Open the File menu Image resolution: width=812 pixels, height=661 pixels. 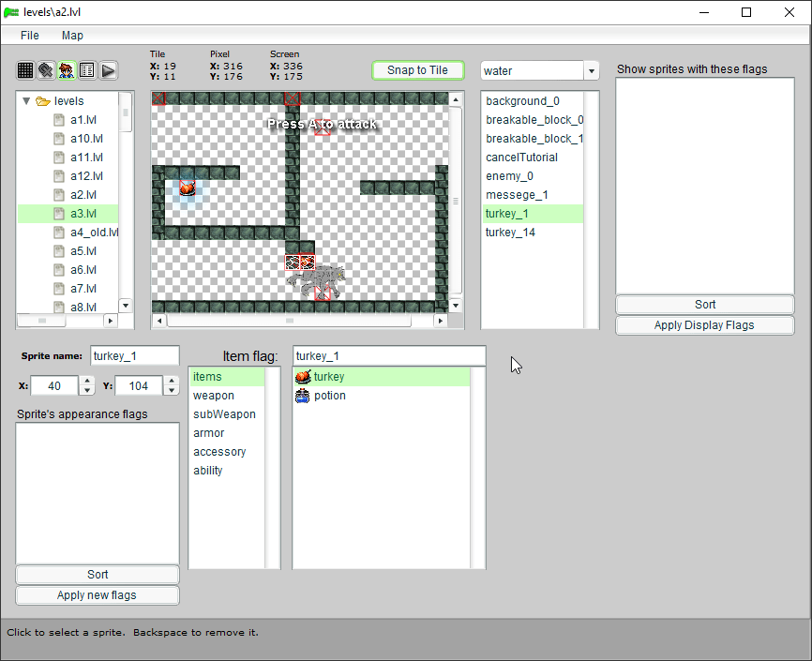click(x=30, y=36)
